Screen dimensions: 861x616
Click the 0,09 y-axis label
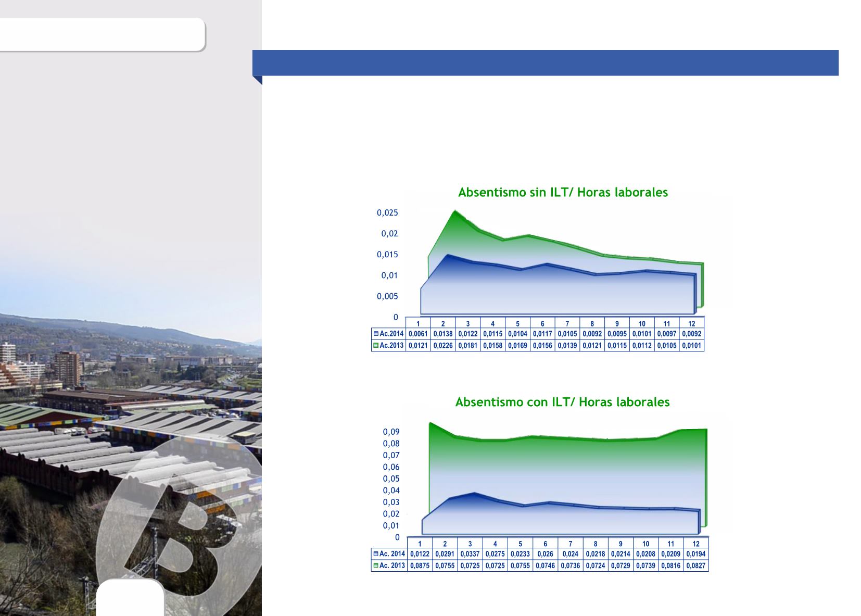(391, 432)
